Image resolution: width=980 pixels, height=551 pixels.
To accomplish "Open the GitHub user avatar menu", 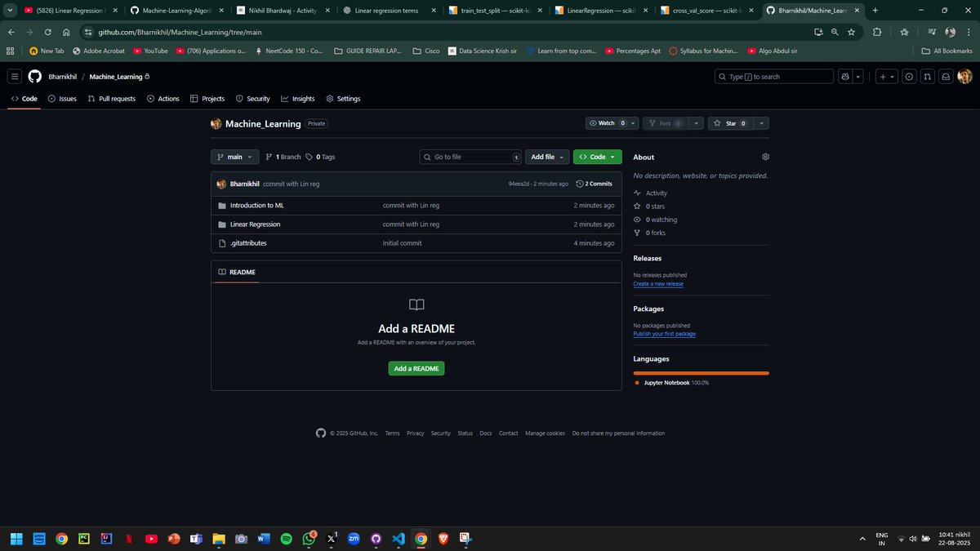I will pyautogui.click(x=964, y=76).
